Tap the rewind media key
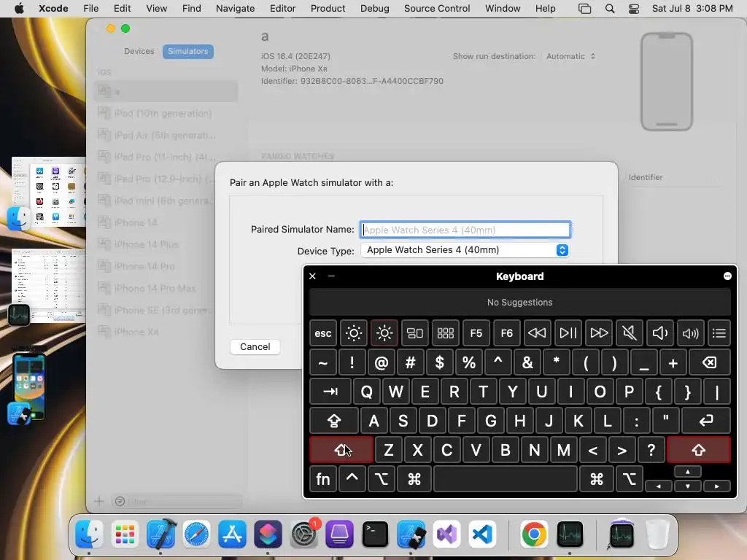 coord(537,332)
